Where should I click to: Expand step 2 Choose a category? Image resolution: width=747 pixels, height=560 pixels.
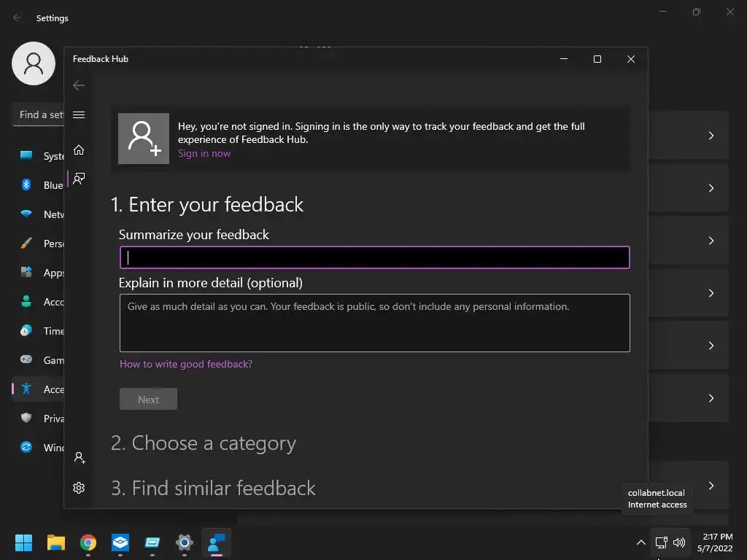click(204, 443)
